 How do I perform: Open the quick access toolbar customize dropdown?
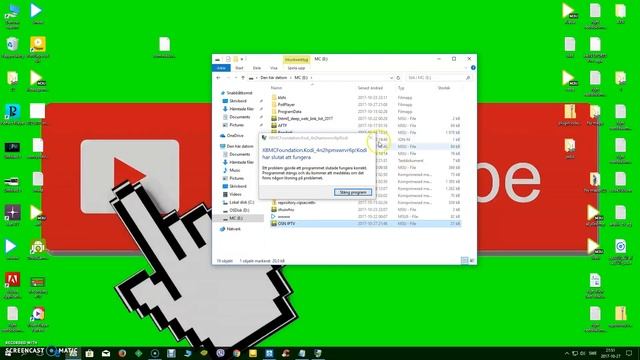pos(242,59)
